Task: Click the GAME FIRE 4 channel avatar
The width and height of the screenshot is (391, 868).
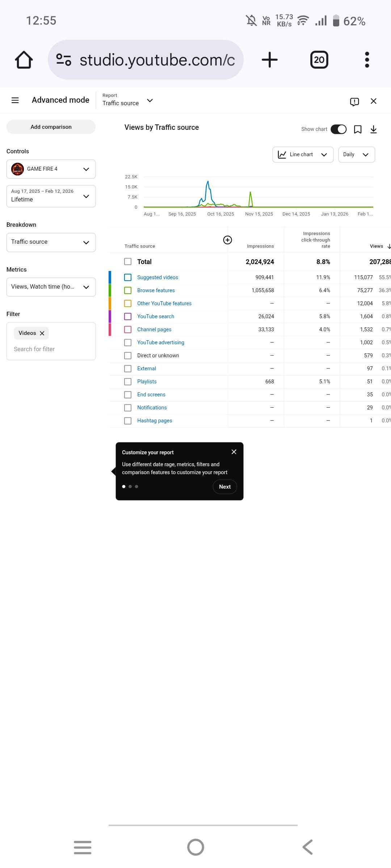Action: click(x=17, y=169)
